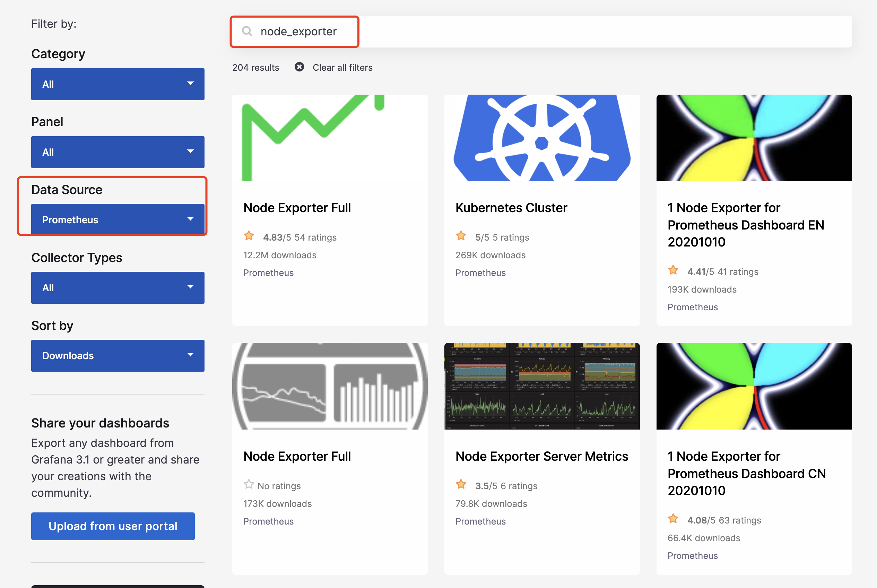Click Upload from user portal button
877x588 pixels.
click(x=113, y=526)
